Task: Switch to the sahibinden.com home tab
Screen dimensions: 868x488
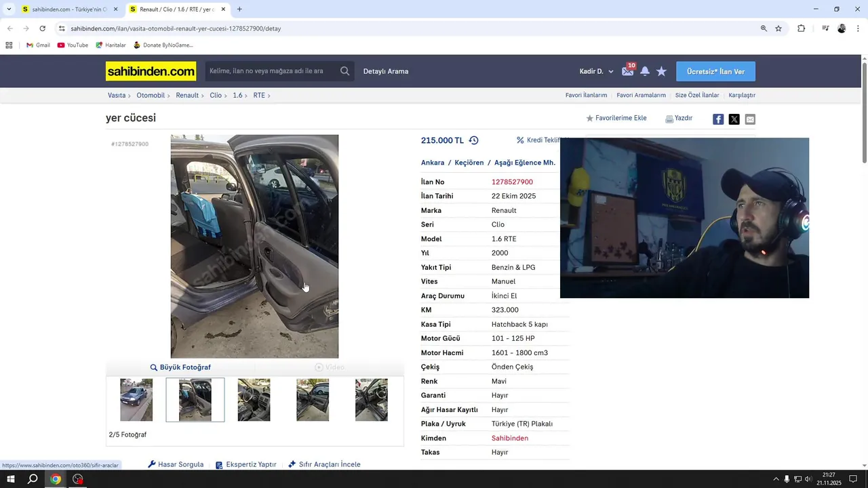Action: pos(69,9)
